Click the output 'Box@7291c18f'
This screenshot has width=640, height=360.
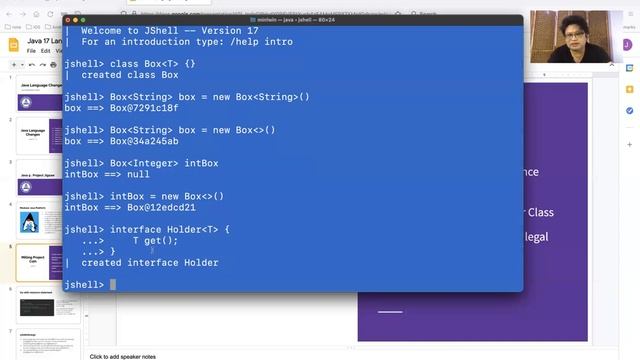[144, 108]
